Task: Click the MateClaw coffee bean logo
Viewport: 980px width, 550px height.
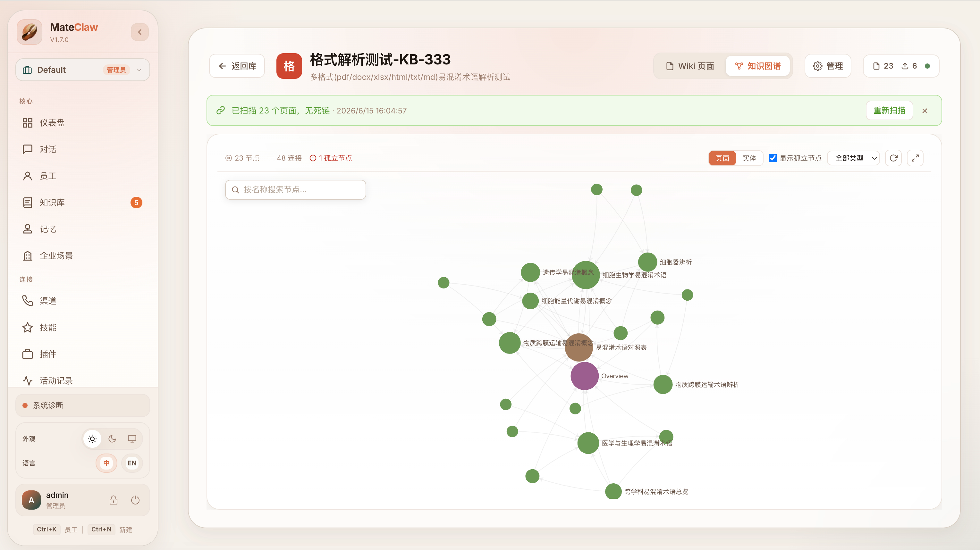Action: pos(30,32)
